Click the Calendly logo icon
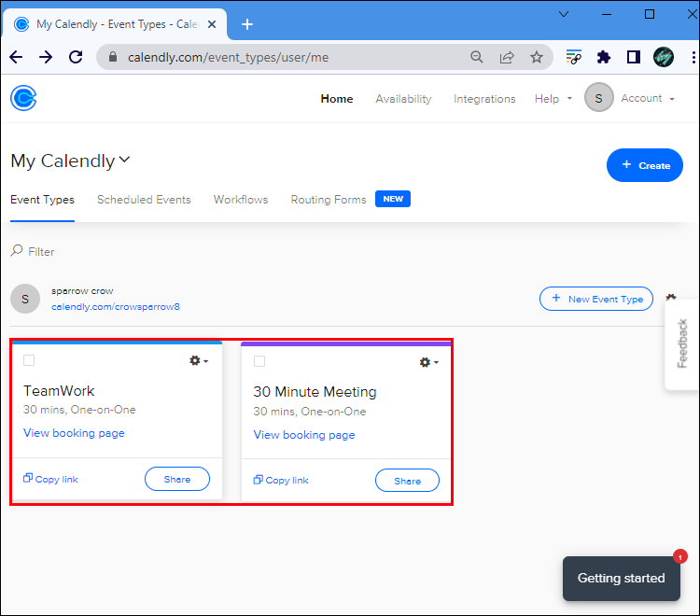The width and height of the screenshot is (700, 616). pos(23,98)
